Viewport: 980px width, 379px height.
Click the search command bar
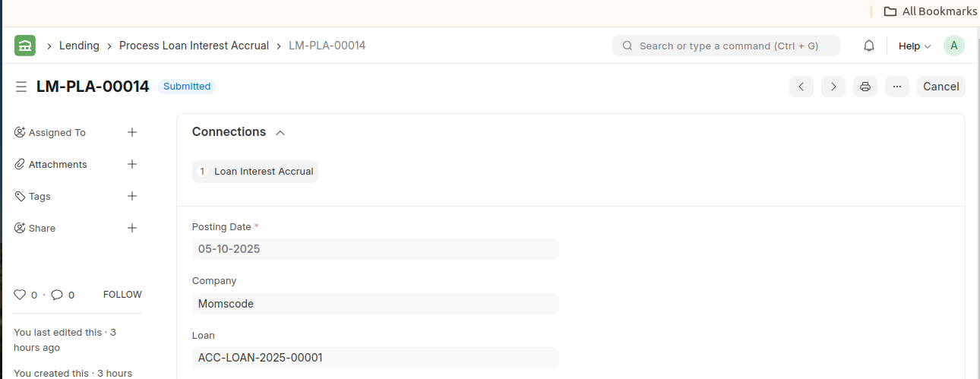[x=726, y=46]
